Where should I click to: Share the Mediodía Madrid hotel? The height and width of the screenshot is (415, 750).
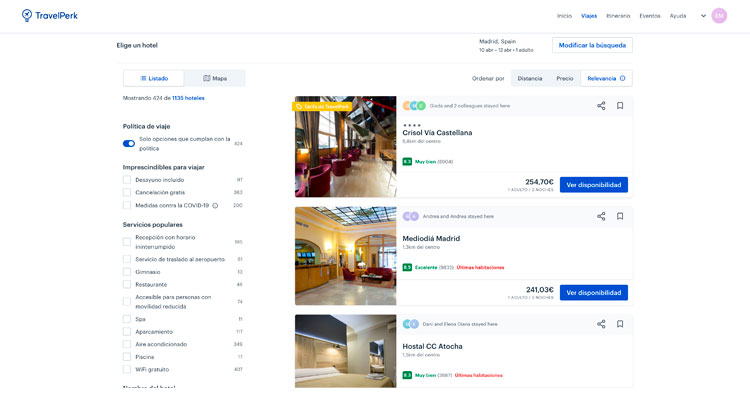[x=601, y=216]
